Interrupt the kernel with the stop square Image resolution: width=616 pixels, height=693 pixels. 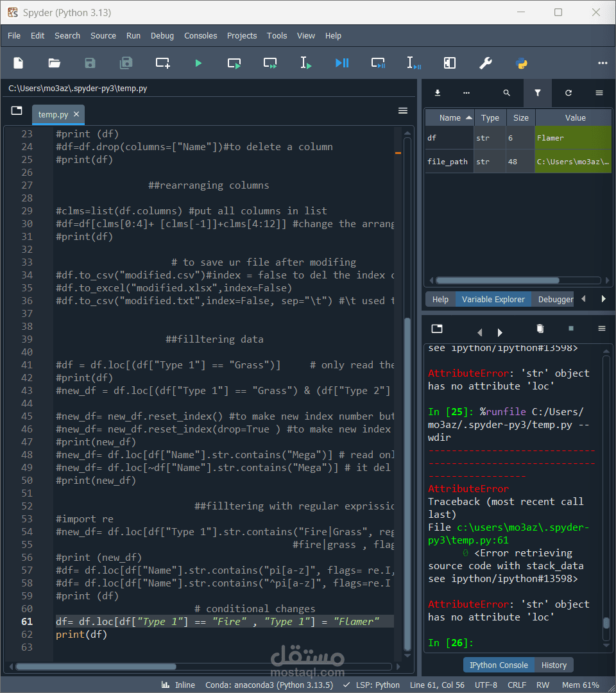coord(571,329)
